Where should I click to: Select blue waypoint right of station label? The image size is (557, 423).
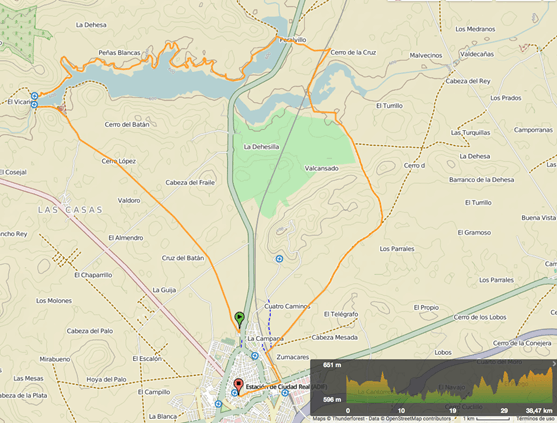[285, 392]
